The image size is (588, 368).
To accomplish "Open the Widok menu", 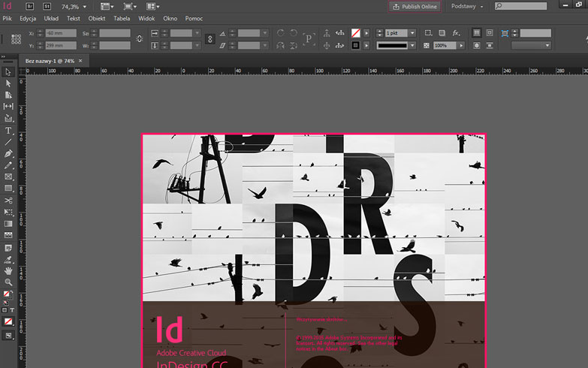I will 146,18.
